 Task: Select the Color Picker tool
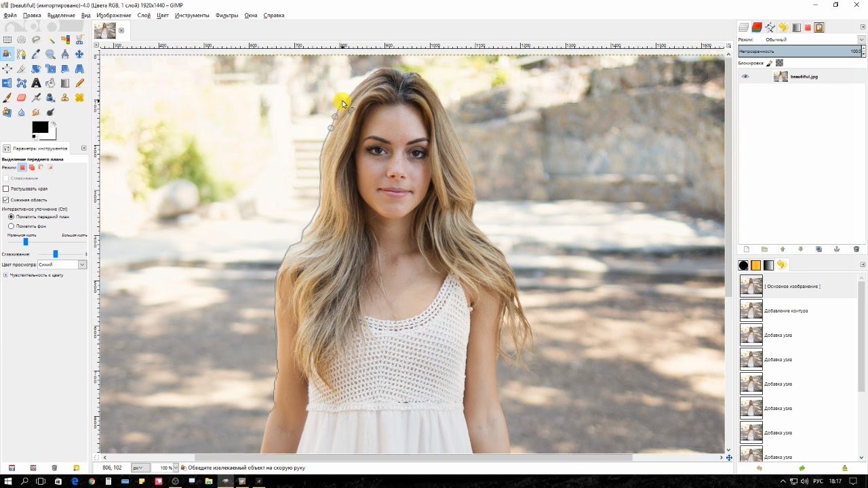point(36,54)
